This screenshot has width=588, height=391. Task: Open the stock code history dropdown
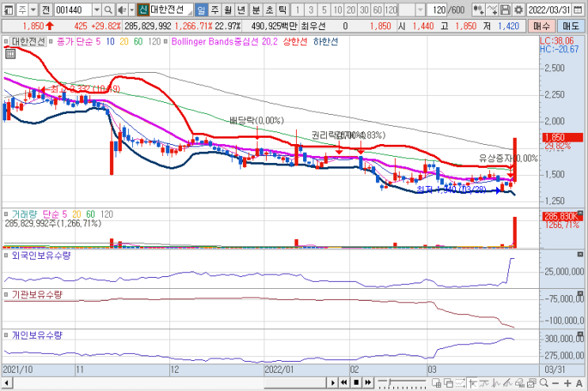click(x=97, y=9)
